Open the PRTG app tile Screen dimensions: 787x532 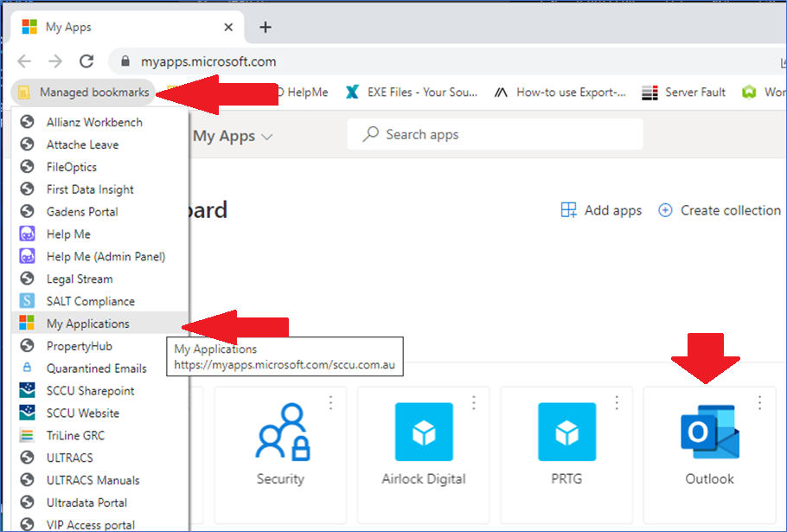point(566,455)
